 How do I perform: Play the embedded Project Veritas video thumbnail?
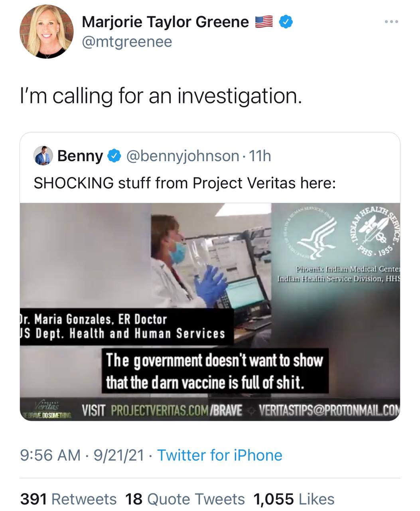210,311
